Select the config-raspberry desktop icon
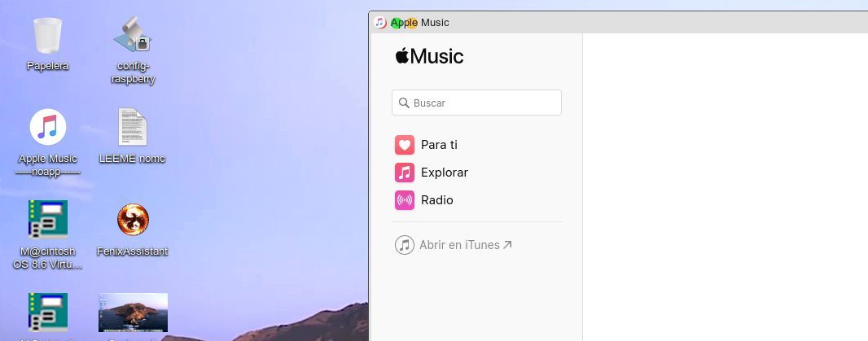 [x=133, y=34]
